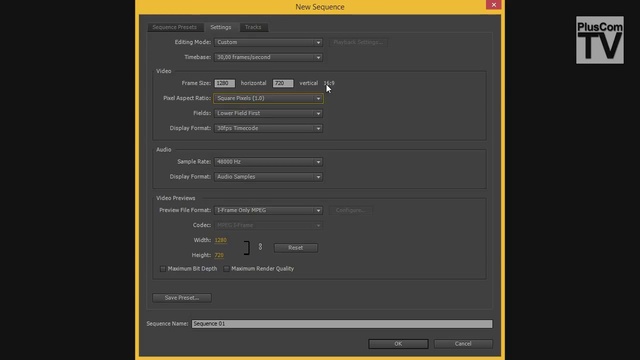Click the preview Width value 1280
Viewport: 640px width, 360px height.
(220, 240)
